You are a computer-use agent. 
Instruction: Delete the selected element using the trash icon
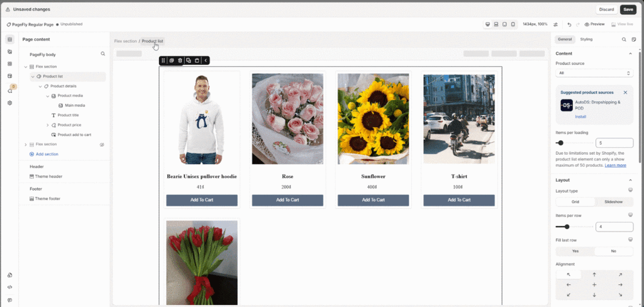click(180, 60)
